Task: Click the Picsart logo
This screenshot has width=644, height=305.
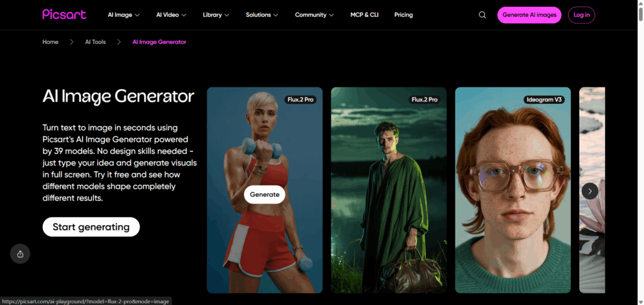Action: [x=64, y=14]
